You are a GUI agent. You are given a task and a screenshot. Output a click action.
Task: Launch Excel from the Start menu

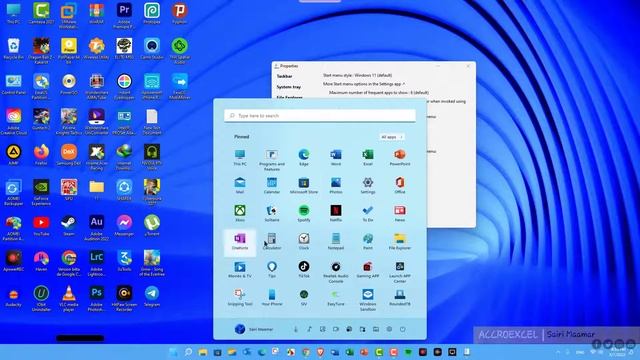coord(367,157)
